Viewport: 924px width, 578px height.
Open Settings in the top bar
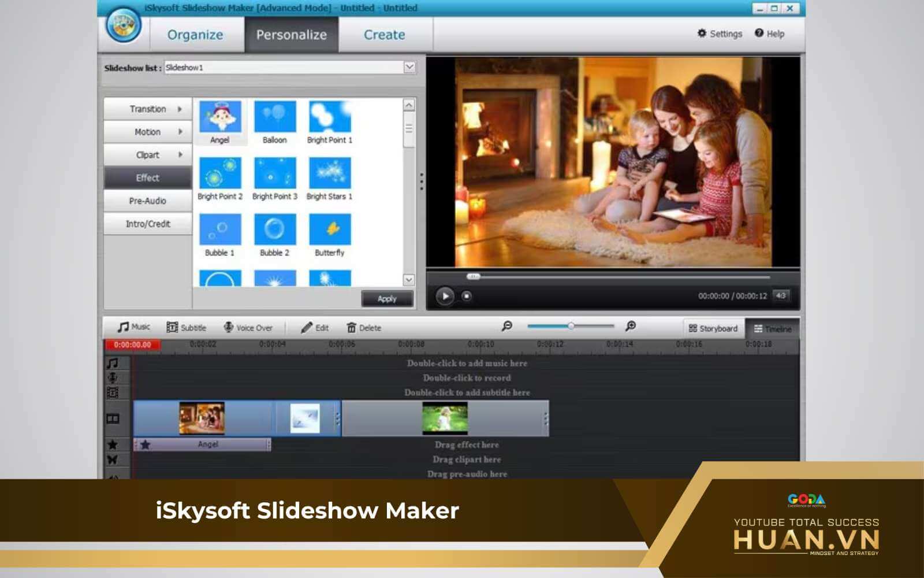720,34
